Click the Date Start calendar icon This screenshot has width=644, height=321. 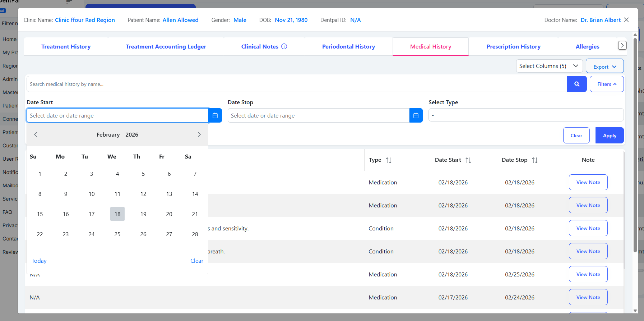point(215,115)
